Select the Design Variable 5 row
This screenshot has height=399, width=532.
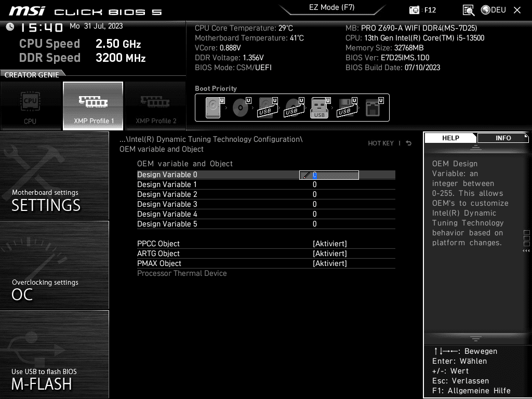click(266, 224)
